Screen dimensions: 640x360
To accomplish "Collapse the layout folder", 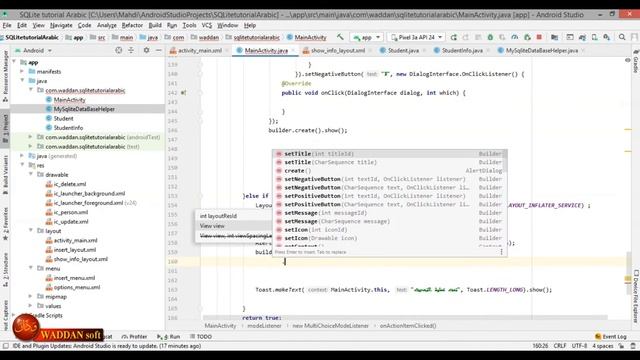I will point(31,231).
